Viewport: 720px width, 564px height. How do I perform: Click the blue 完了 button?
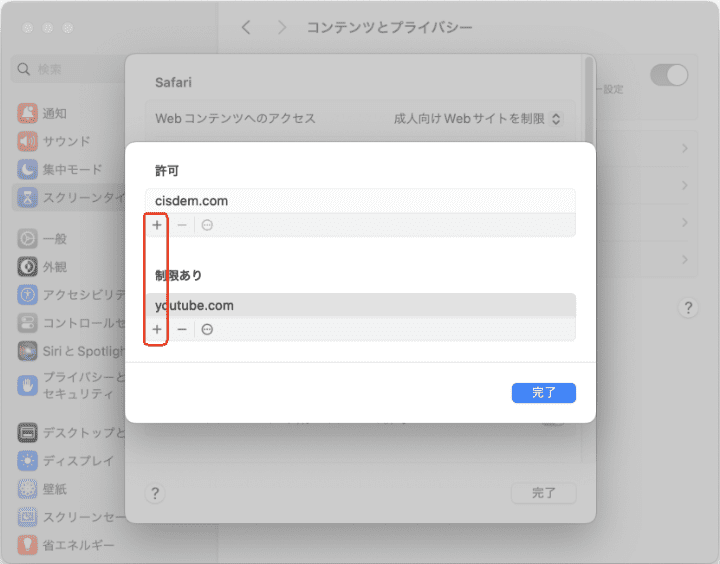click(x=544, y=393)
